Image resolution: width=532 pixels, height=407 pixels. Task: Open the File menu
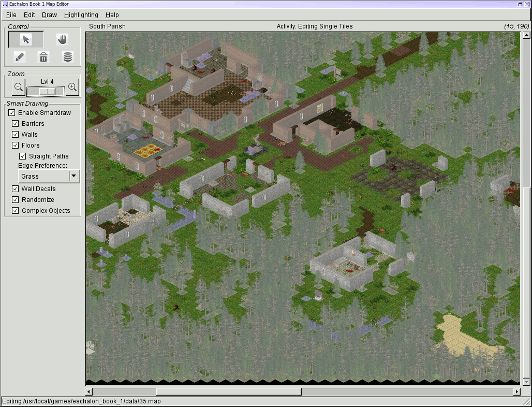point(11,15)
